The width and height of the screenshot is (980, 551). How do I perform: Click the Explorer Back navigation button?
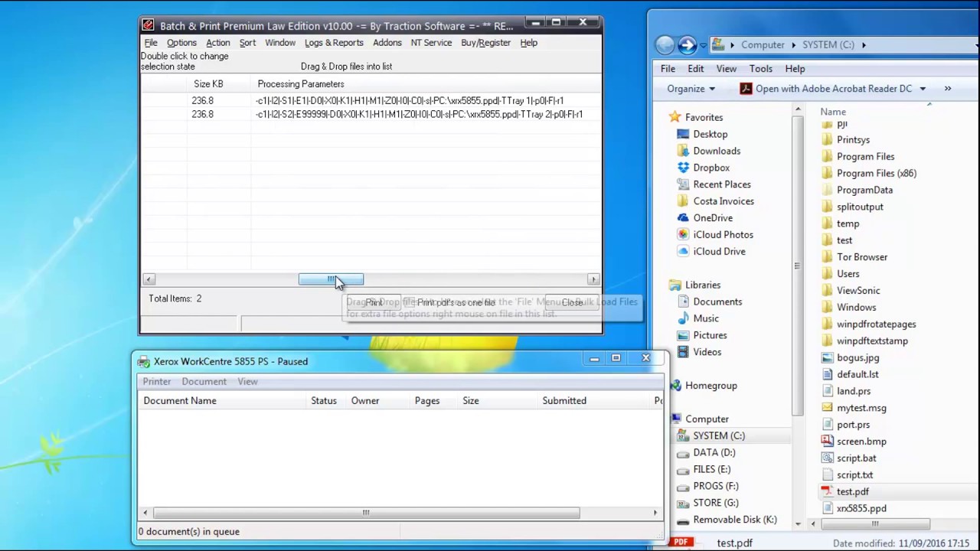(x=665, y=45)
